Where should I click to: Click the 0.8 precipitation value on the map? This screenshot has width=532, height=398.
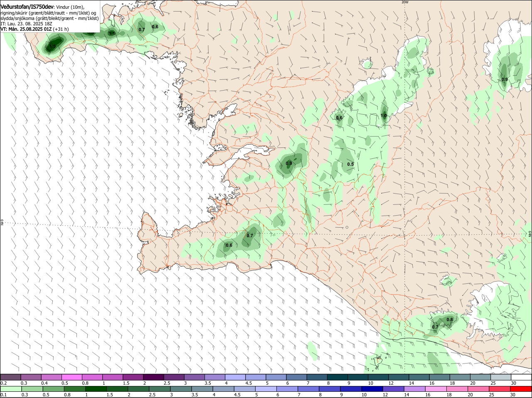point(450,319)
